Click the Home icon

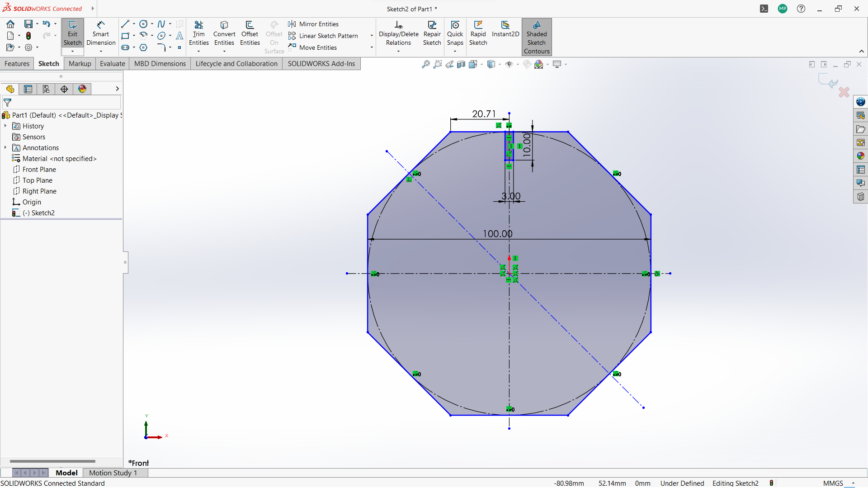(x=10, y=24)
